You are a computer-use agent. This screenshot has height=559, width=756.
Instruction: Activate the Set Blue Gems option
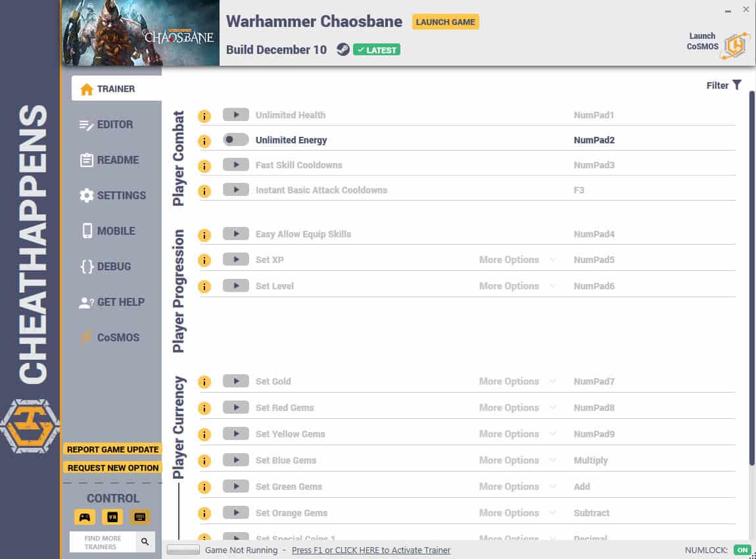pyautogui.click(x=236, y=460)
